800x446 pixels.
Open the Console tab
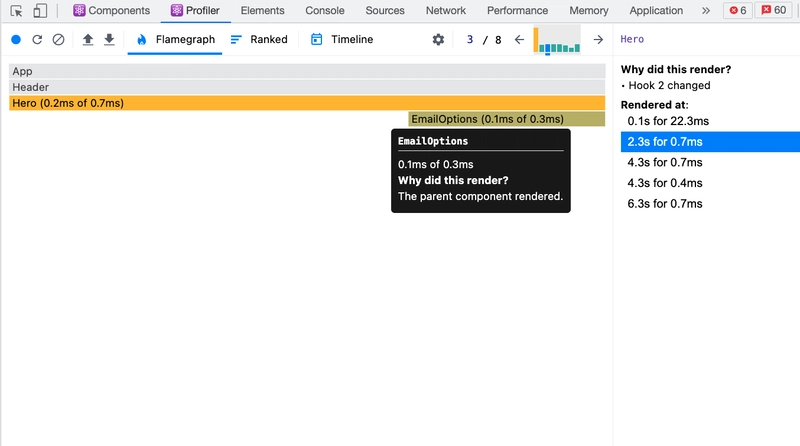point(324,11)
